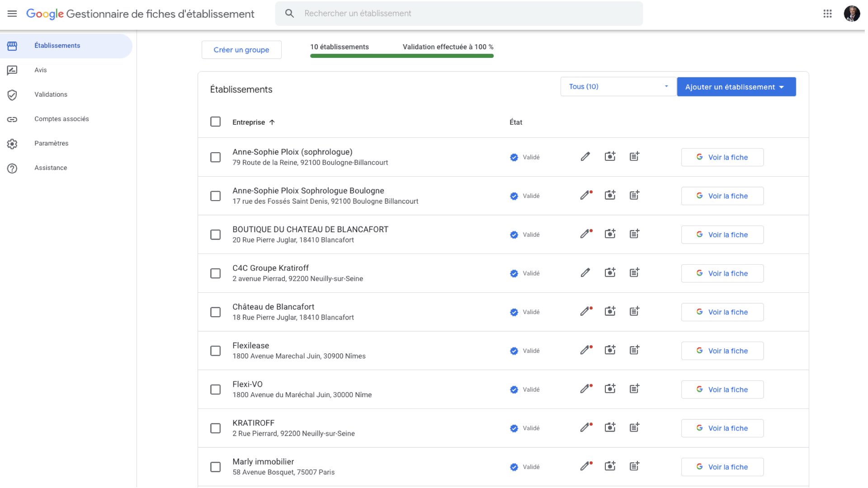Add photo for C4C Groupe Kratiroff
This screenshot has height=488, width=868.
coord(610,272)
